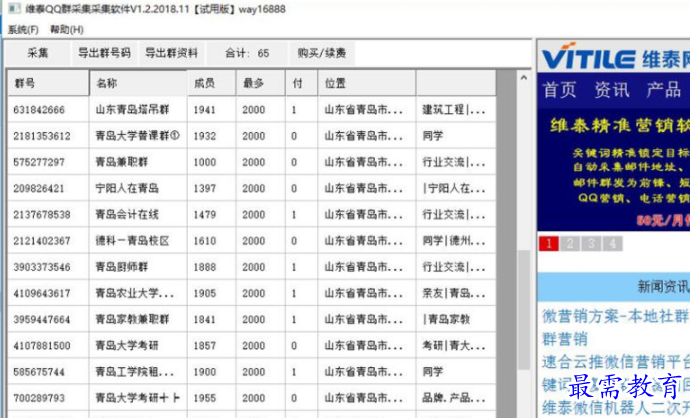The height and width of the screenshot is (418, 690).
Task: Click the VITILE 维泰 logo
Action: (x=615, y=57)
